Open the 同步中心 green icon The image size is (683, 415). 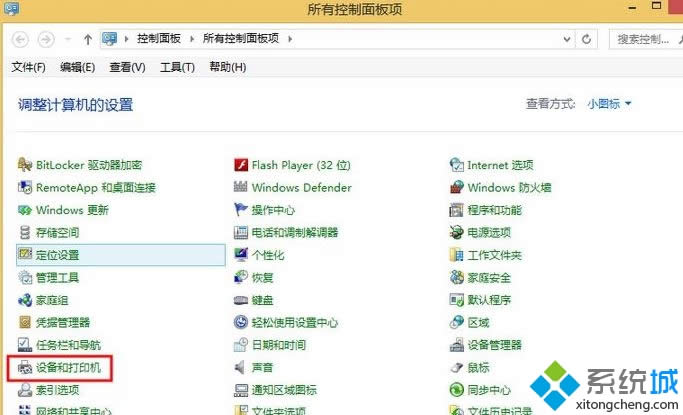click(456, 390)
